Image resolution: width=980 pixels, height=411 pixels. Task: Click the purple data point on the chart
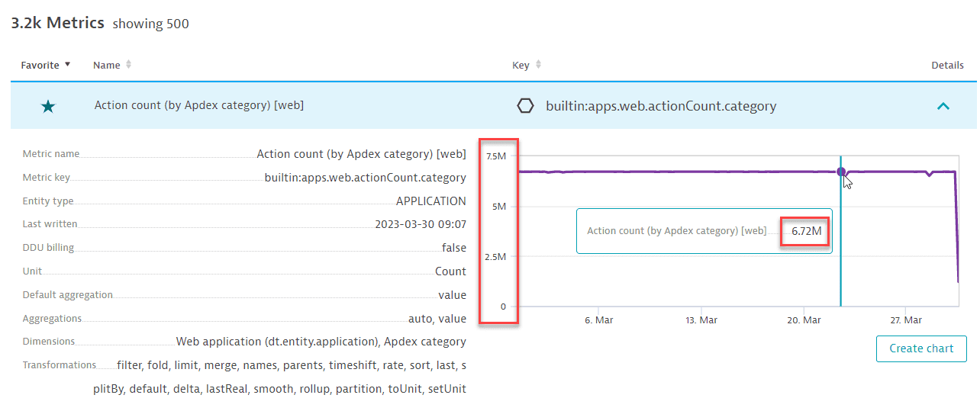coord(841,172)
